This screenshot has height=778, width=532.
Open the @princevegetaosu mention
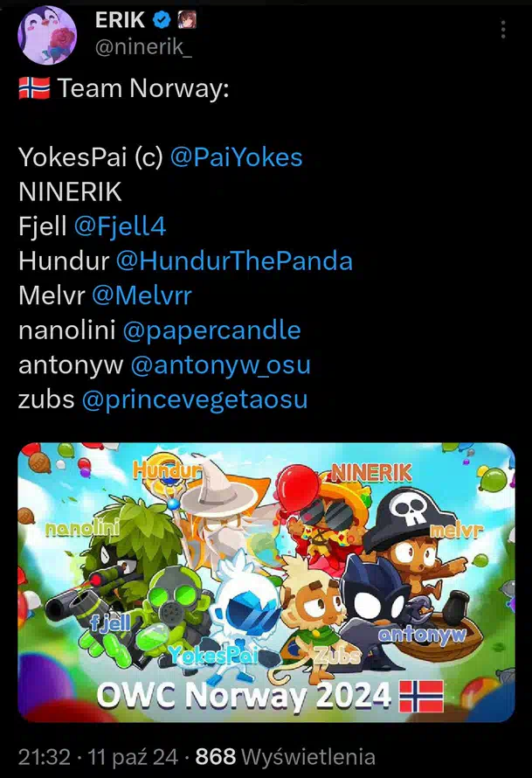(x=195, y=399)
